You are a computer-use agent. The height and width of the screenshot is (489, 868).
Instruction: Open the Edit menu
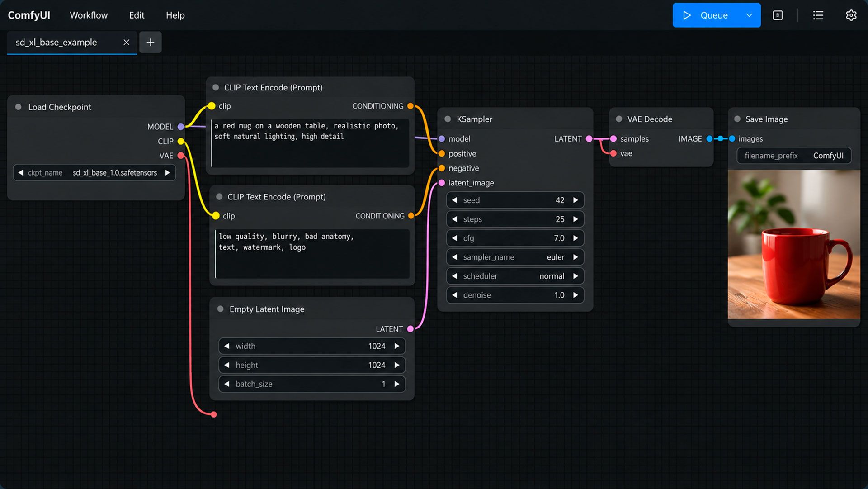tap(137, 15)
